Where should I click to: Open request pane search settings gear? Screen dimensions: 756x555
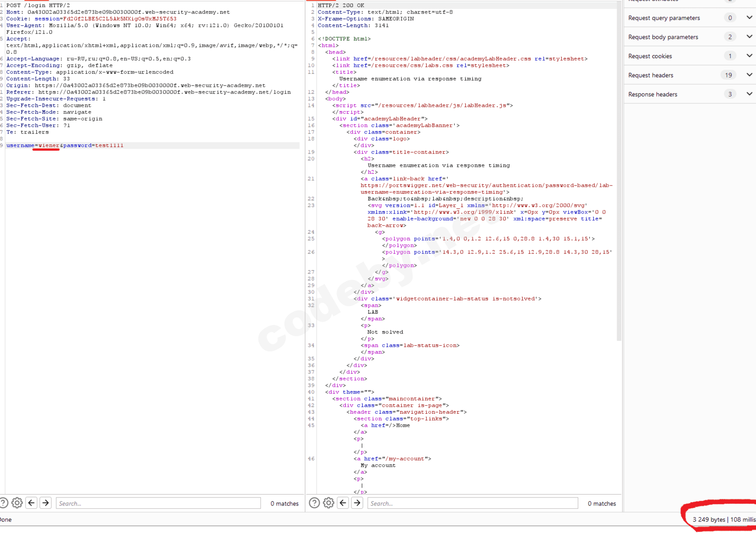pyautogui.click(x=17, y=503)
